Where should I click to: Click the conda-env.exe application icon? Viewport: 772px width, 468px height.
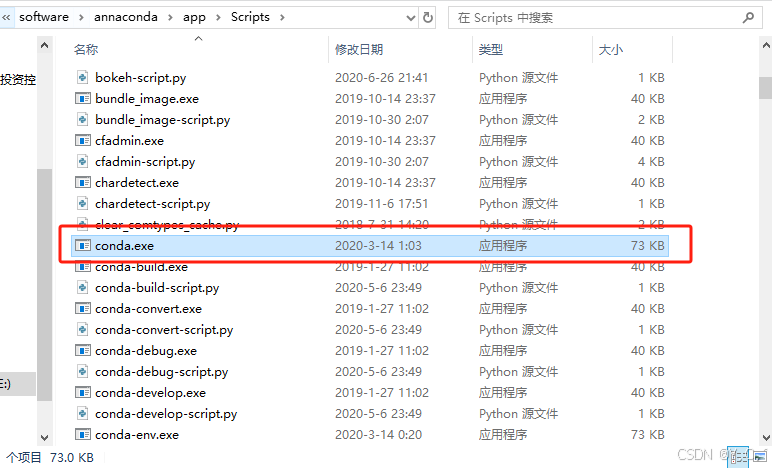[x=83, y=435]
